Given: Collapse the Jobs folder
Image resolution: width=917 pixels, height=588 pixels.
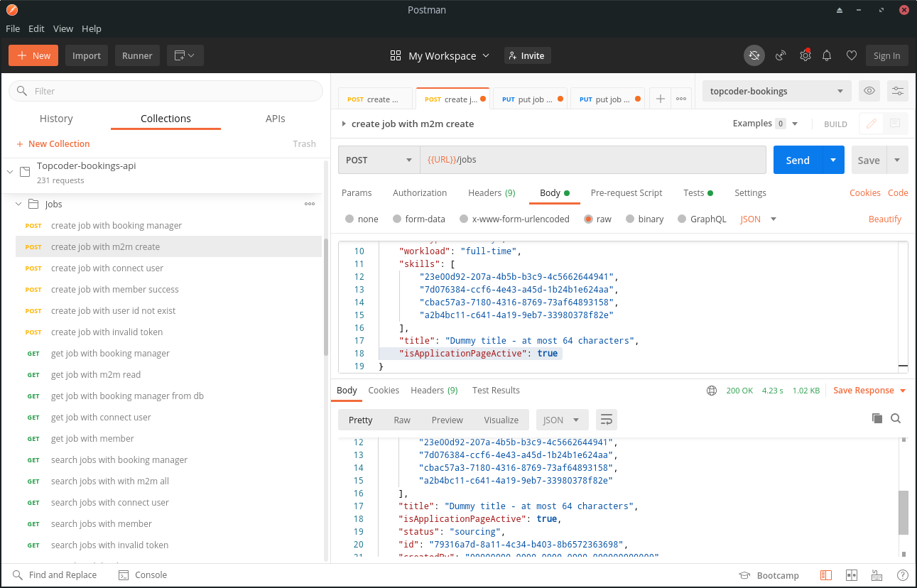Looking at the screenshot, I should point(18,204).
